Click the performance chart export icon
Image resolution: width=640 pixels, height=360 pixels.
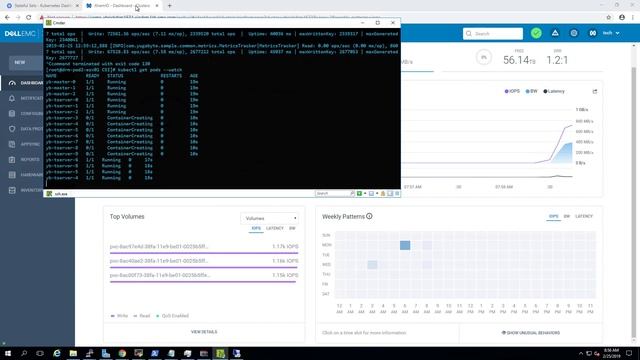point(595,91)
